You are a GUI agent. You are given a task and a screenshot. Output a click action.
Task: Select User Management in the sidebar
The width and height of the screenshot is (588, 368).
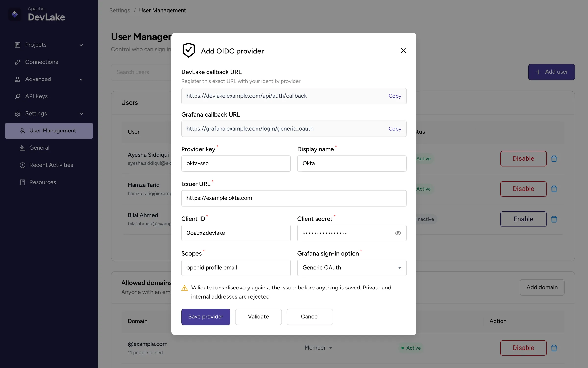[49, 131]
